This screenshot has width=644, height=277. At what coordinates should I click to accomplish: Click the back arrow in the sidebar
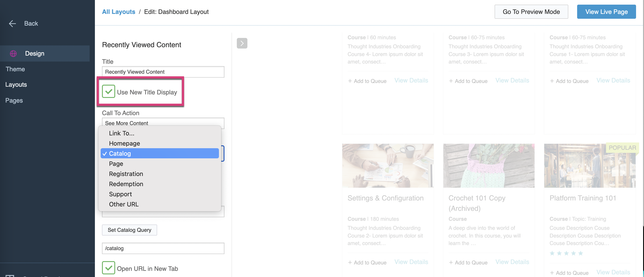pos(12,23)
